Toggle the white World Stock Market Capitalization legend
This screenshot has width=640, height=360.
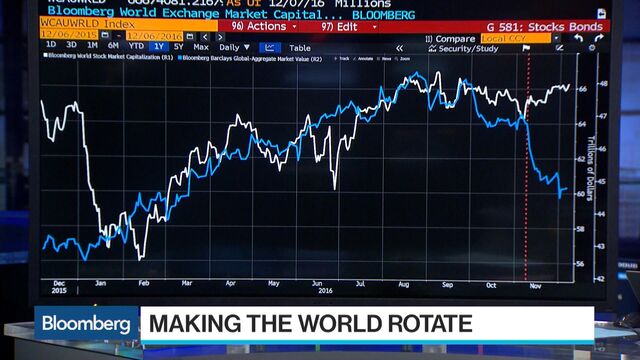pos(108,56)
